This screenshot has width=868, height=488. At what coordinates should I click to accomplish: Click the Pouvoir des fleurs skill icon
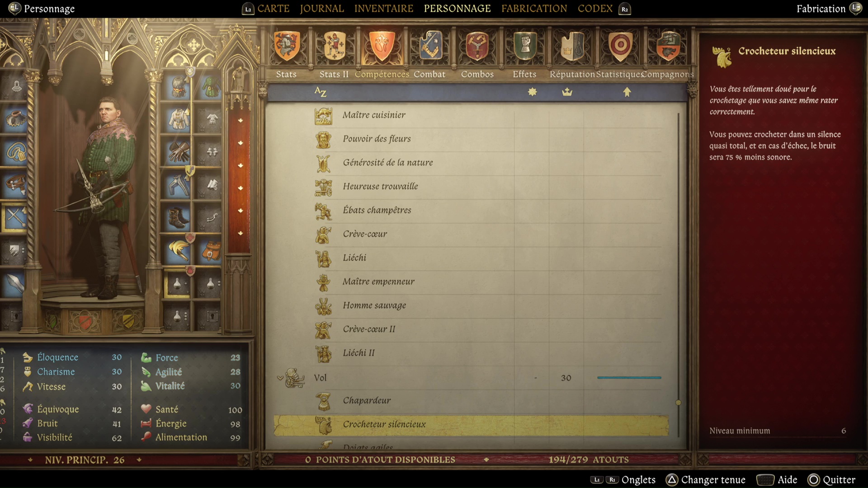[322, 138]
